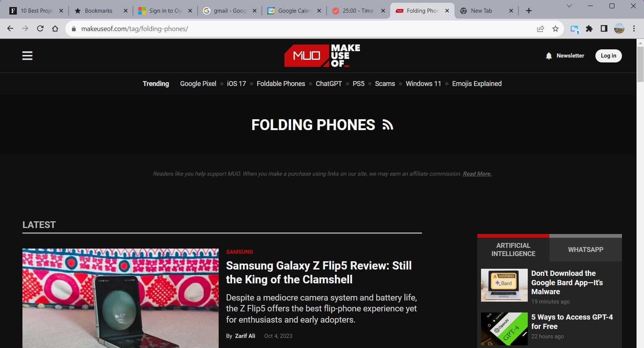The width and height of the screenshot is (644, 348).
Task: Reload the current page
Action: 40,28
